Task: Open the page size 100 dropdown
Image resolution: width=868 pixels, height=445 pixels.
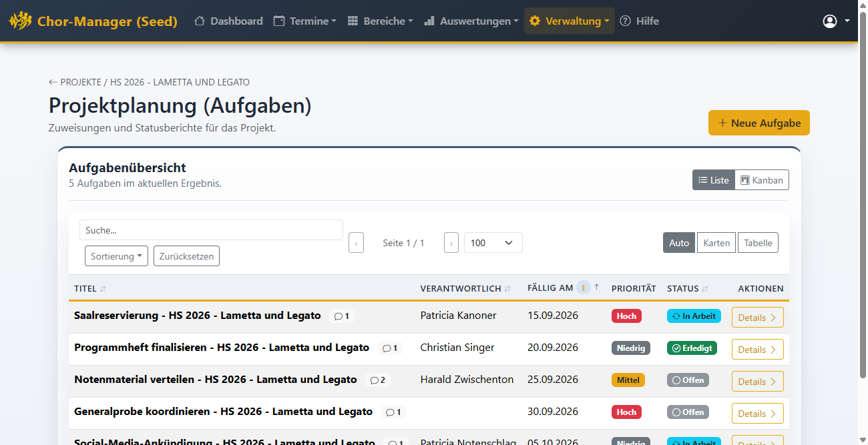Action: 493,243
